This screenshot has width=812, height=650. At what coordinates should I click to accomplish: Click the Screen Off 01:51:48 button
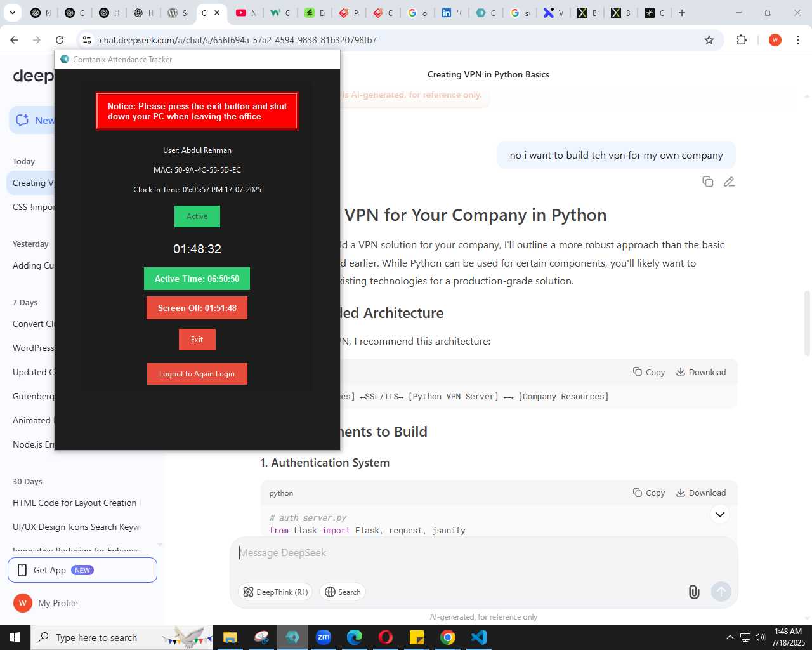[x=197, y=308]
